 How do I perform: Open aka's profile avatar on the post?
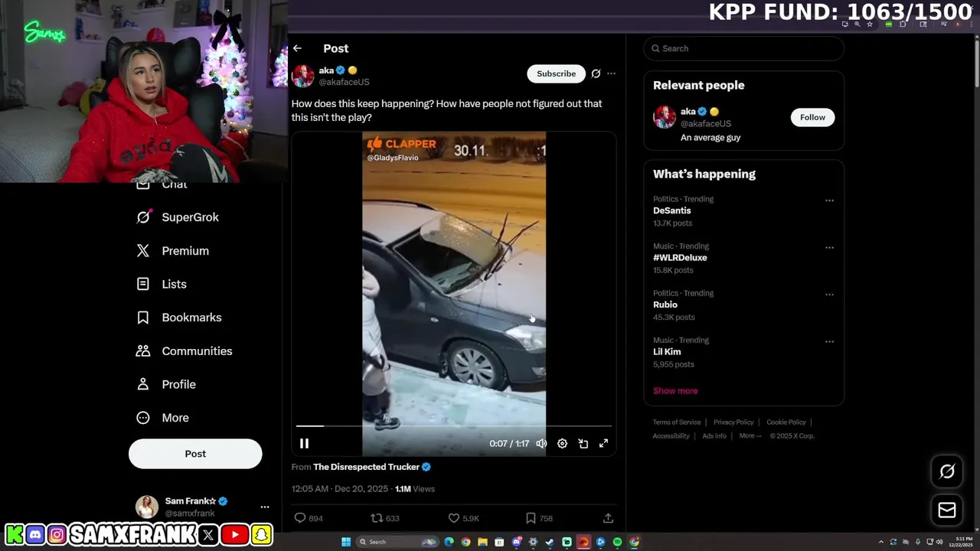click(x=303, y=76)
